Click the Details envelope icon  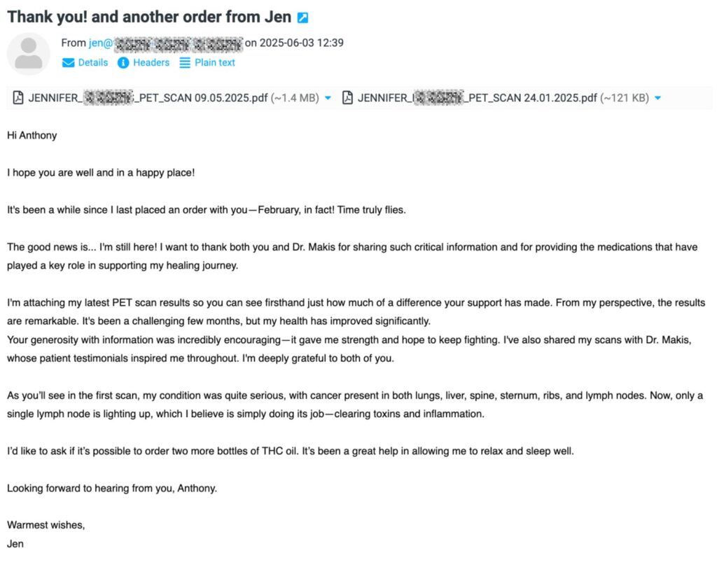(x=68, y=62)
